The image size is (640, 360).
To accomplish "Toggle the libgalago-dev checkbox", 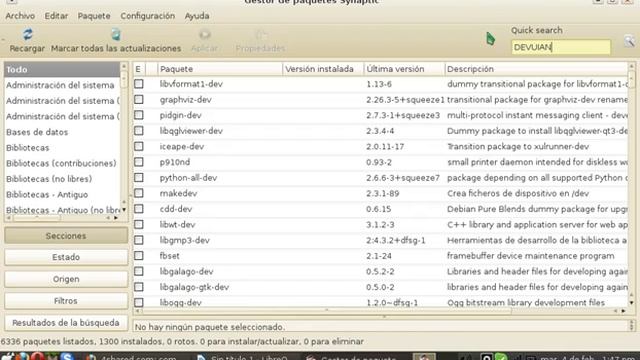I will [x=139, y=271].
